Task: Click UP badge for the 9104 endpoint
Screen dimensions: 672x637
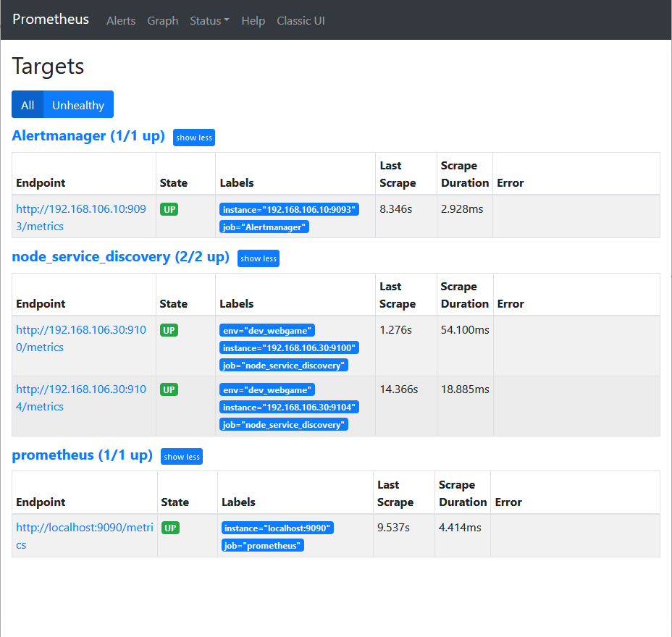Action: (169, 390)
